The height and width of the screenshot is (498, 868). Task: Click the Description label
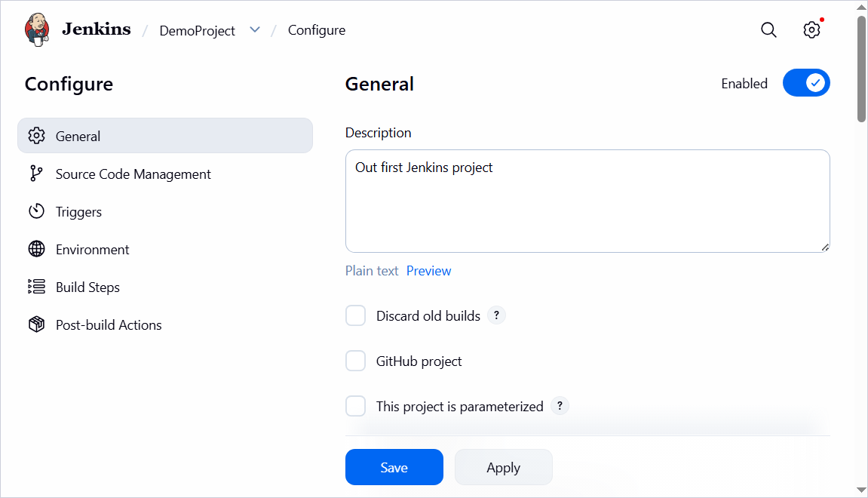click(378, 133)
